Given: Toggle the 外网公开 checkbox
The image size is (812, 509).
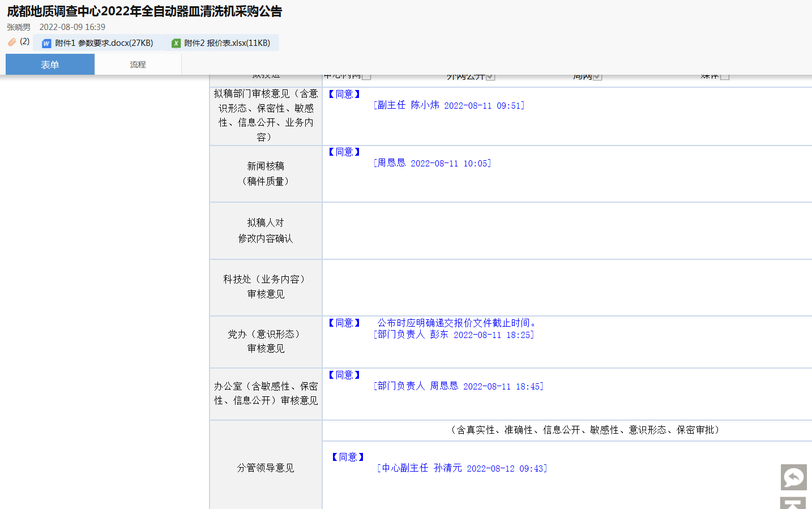Looking at the screenshot, I should [x=490, y=76].
